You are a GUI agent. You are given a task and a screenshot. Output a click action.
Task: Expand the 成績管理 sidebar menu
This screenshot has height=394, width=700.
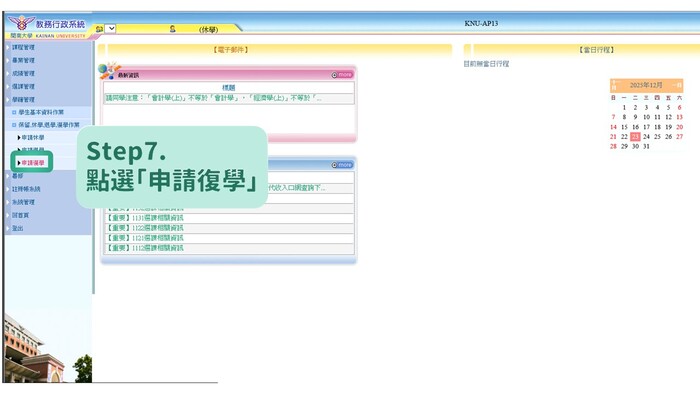tap(23, 73)
